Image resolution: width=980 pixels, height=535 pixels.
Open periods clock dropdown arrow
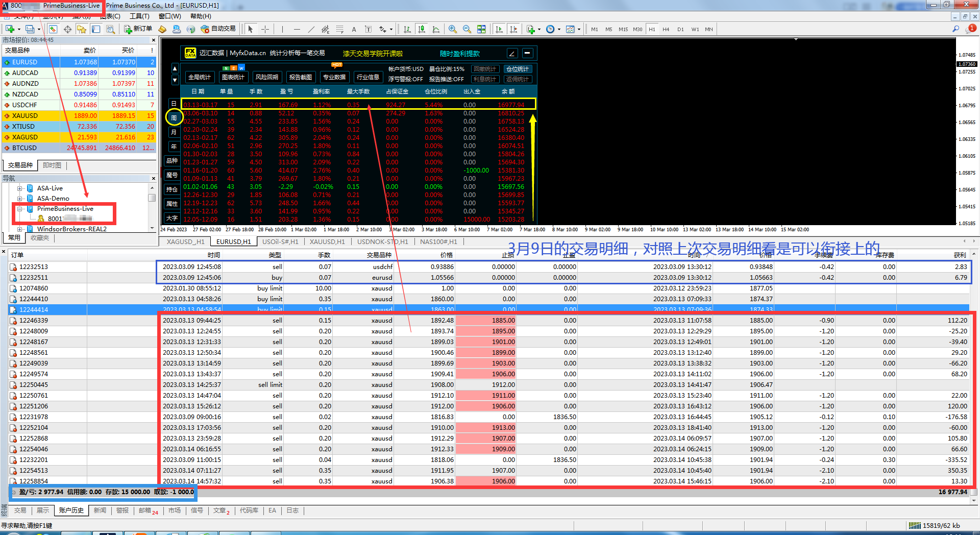(559, 29)
